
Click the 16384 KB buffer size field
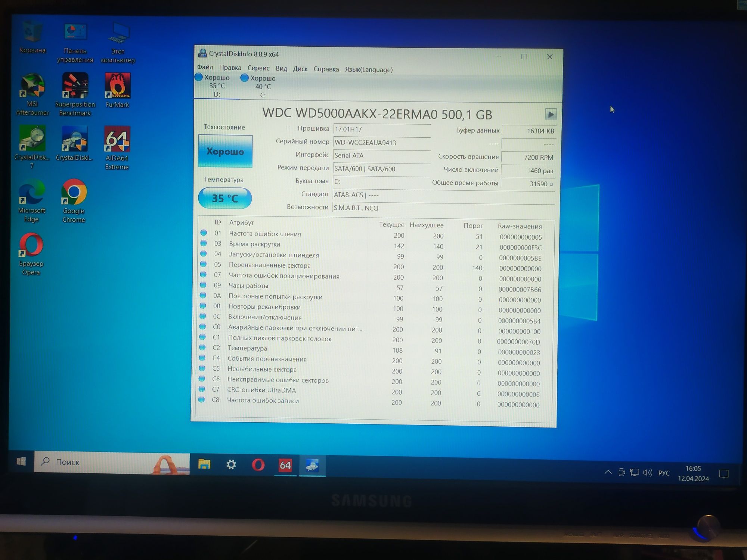click(x=529, y=131)
